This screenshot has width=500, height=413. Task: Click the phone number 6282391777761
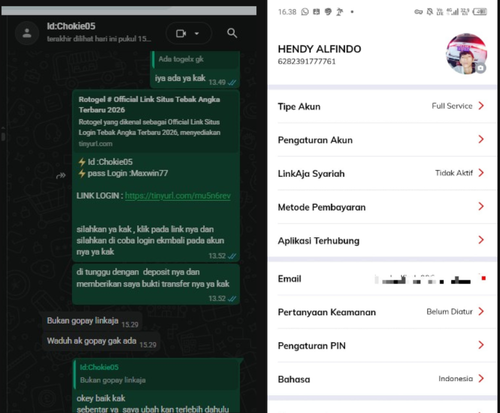[307, 61]
